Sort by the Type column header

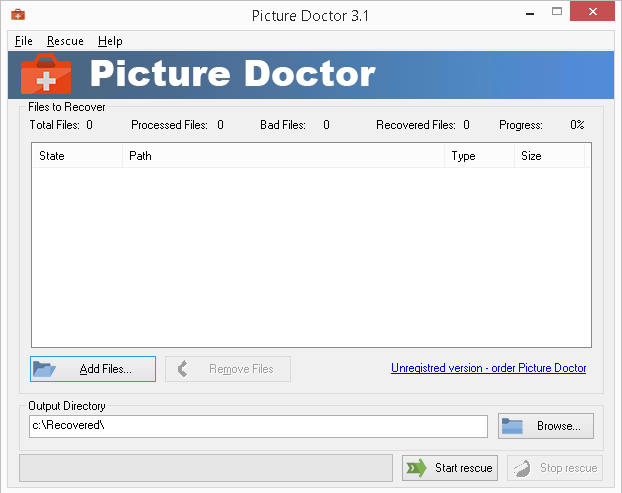point(479,156)
